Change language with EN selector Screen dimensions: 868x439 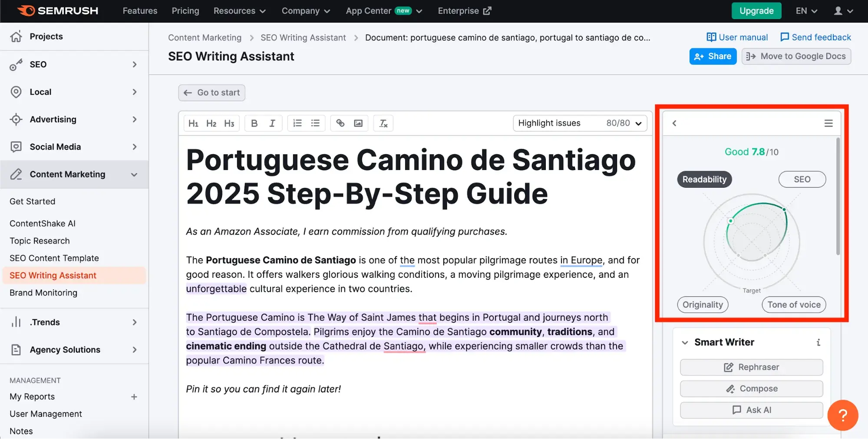coord(806,11)
